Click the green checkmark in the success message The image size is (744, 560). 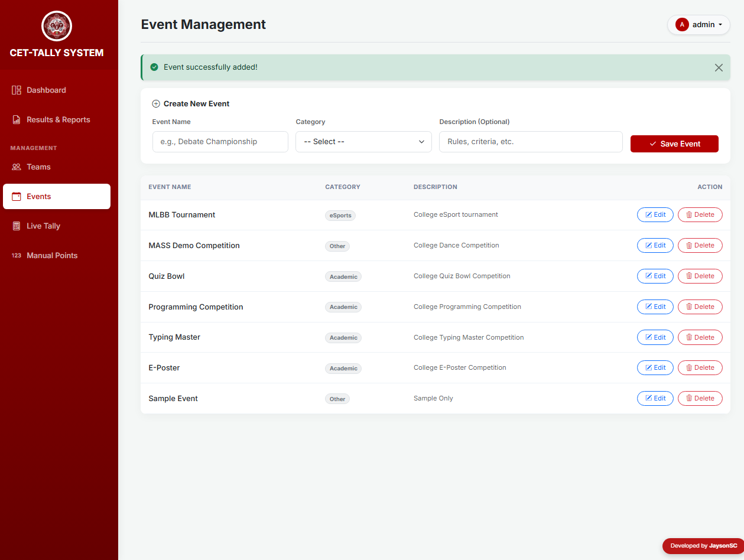pyautogui.click(x=154, y=67)
